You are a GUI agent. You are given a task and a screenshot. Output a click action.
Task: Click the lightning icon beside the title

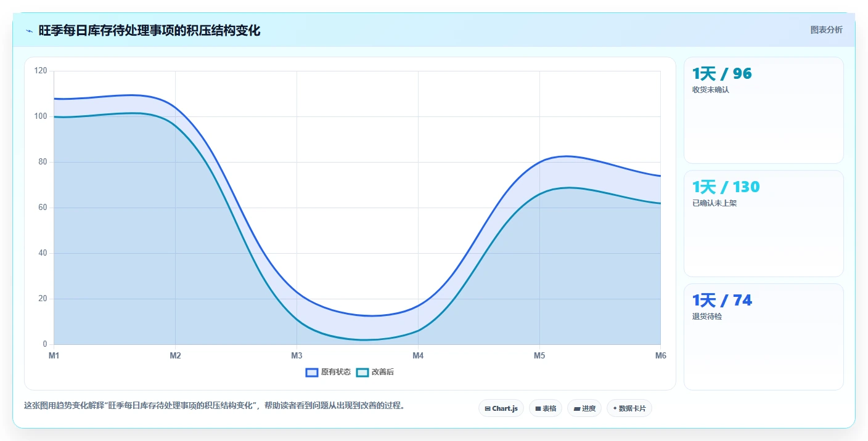pos(29,31)
